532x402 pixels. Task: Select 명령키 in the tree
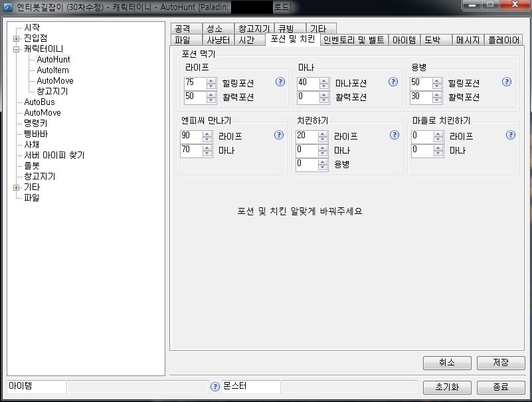36,123
